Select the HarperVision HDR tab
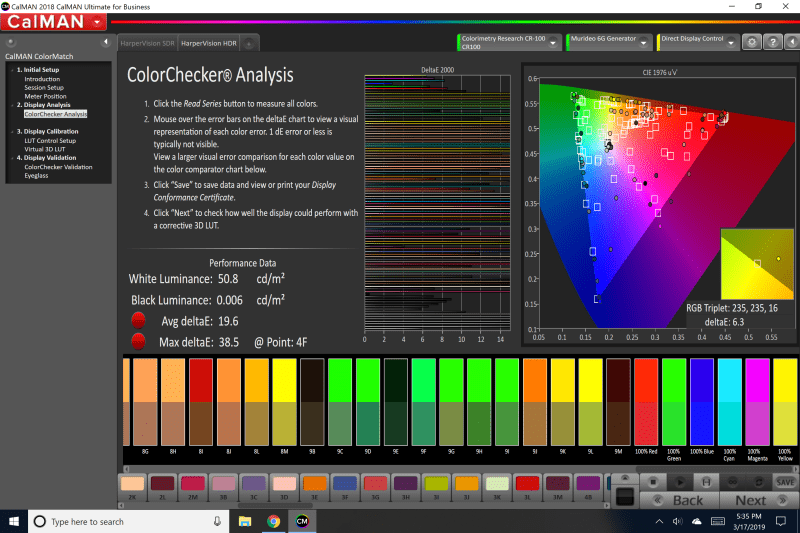Image resolution: width=800 pixels, height=533 pixels. (208, 43)
